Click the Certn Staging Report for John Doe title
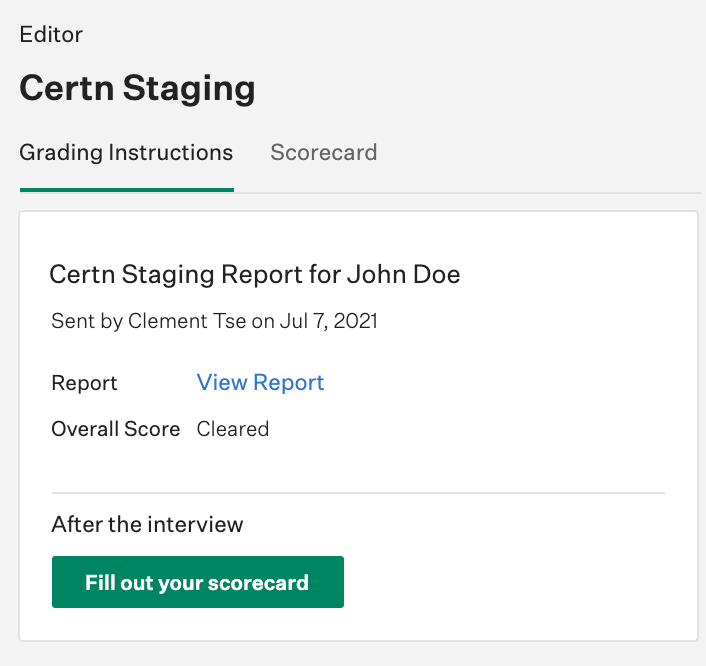This screenshot has height=666, width=706. [x=255, y=274]
